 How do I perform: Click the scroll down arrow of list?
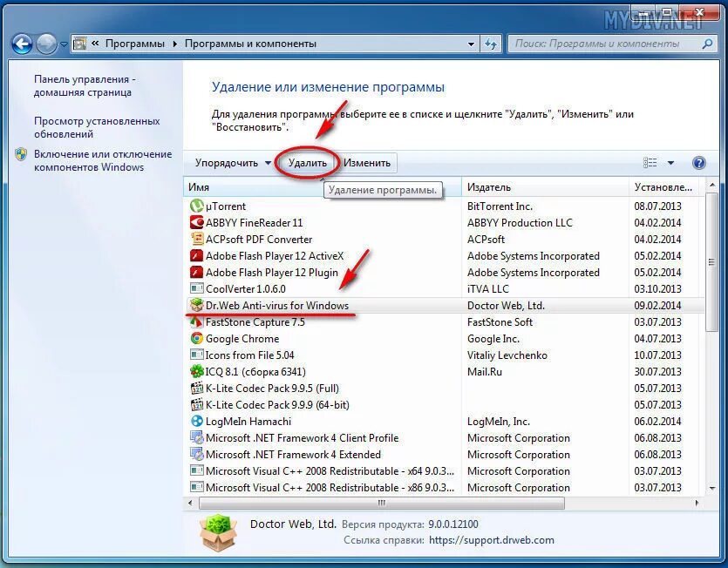point(711,488)
